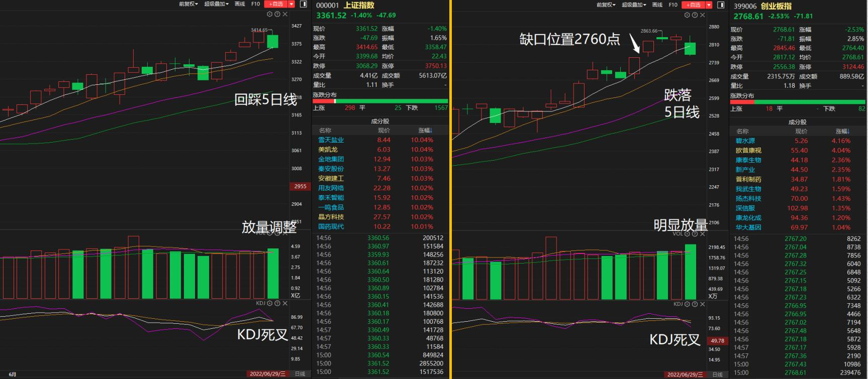The image size is (868, 379).
Task: Expand 前复权 dropdown on ChiNext chart
Action: coord(606,5)
